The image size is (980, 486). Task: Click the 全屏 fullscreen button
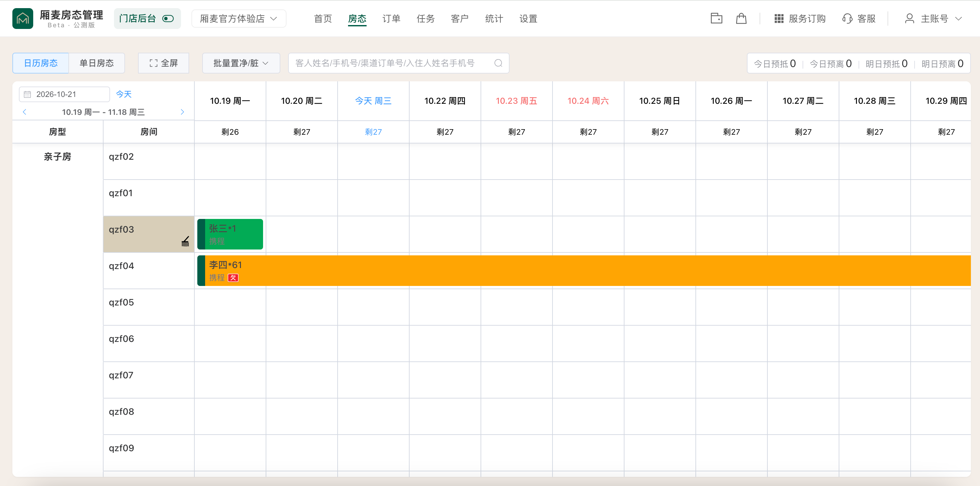click(x=163, y=63)
